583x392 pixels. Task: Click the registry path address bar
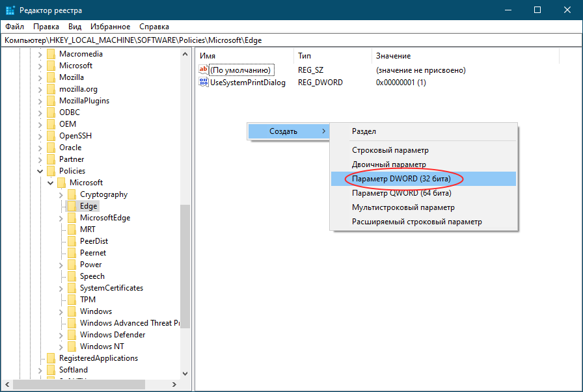291,40
